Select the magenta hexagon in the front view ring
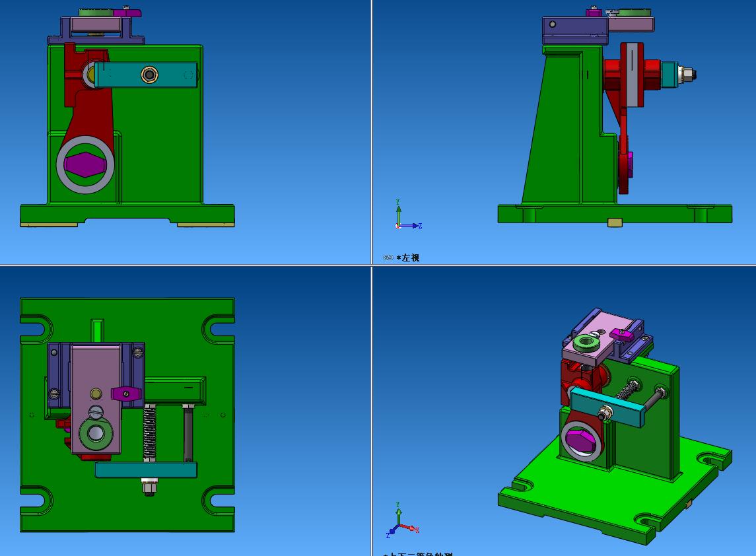756x556 pixels. coord(85,164)
